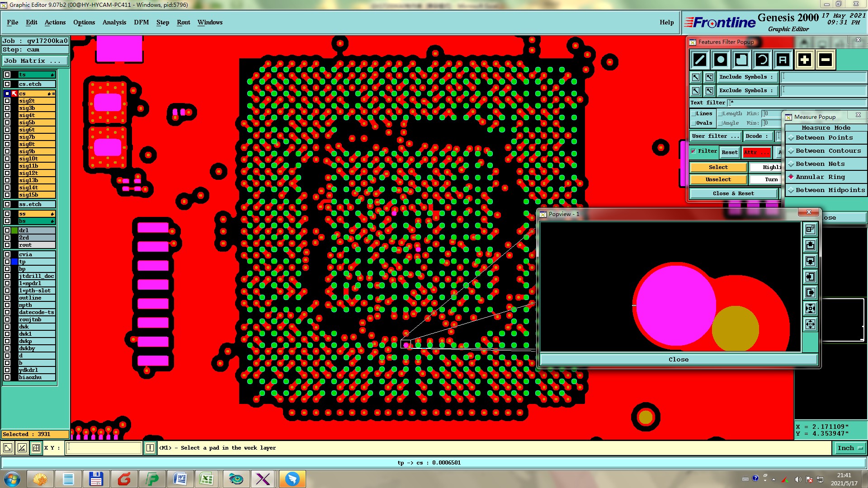Click the blue color swatch beside tp layer

click(14, 262)
